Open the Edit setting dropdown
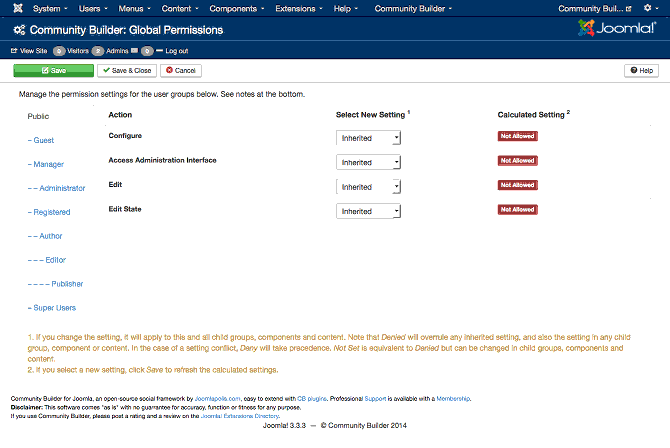The image size is (670, 448). (x=368, y=186)
